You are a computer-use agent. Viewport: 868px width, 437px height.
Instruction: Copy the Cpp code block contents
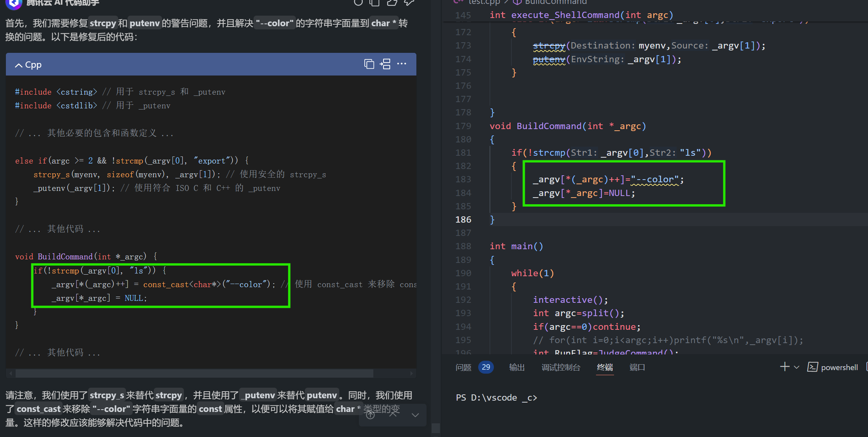369,64
